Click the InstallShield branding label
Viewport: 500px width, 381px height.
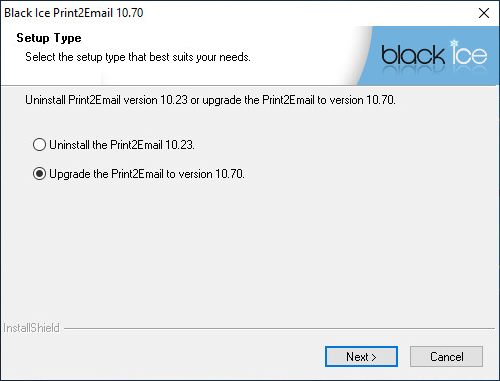pyautogui.click(x=31, y=328)
